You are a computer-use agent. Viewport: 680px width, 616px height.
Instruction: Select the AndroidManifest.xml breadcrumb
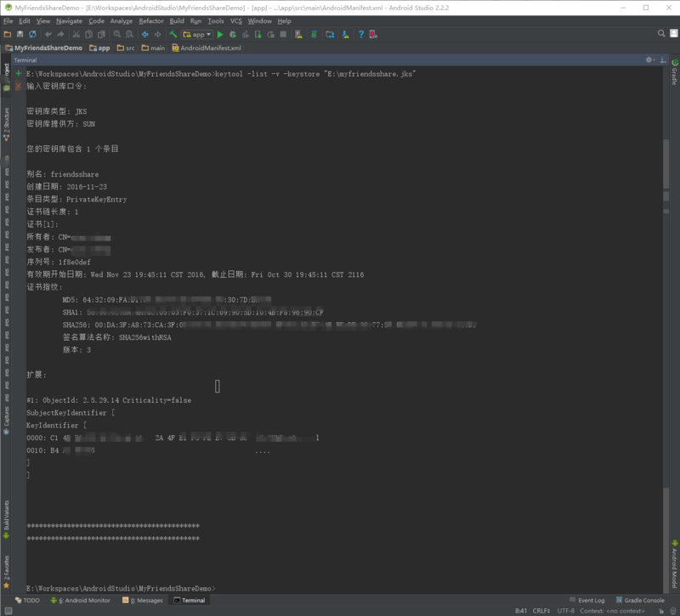(207, 48)
